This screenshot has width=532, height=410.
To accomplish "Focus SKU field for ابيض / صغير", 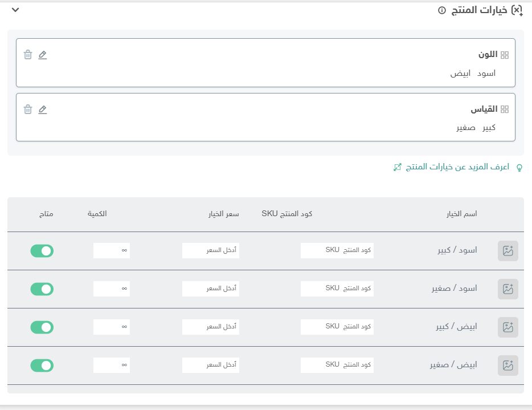I will coord(337,365).
